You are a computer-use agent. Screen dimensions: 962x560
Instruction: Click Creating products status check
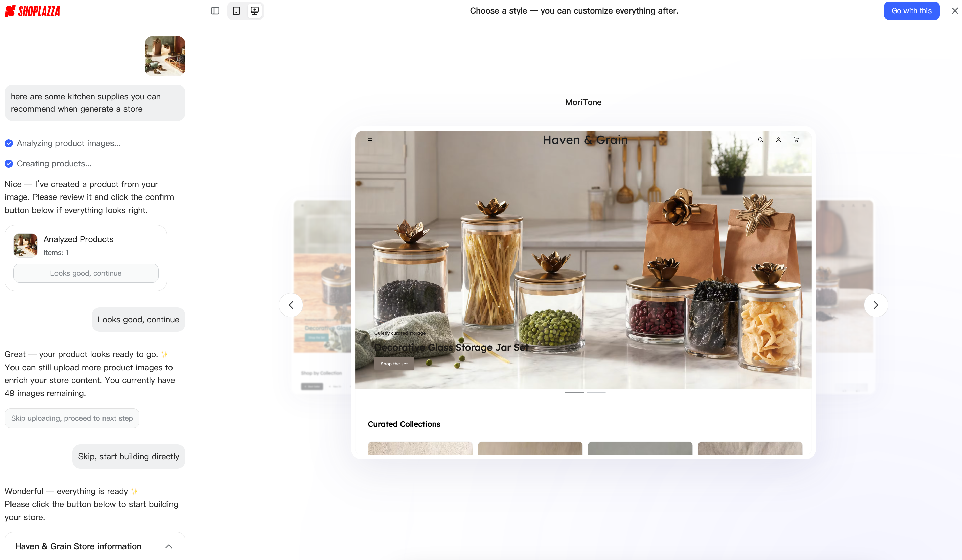[9, 163]
